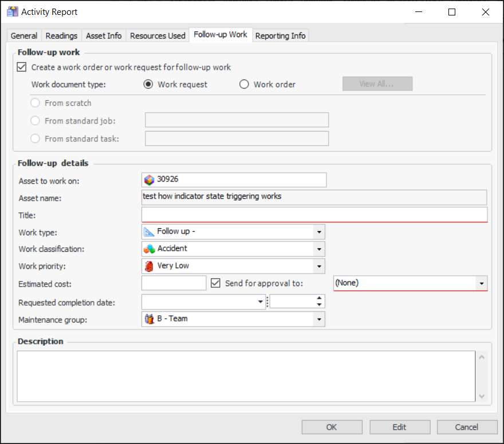Open the Work priority dropdown arrow

coord(319,266)
